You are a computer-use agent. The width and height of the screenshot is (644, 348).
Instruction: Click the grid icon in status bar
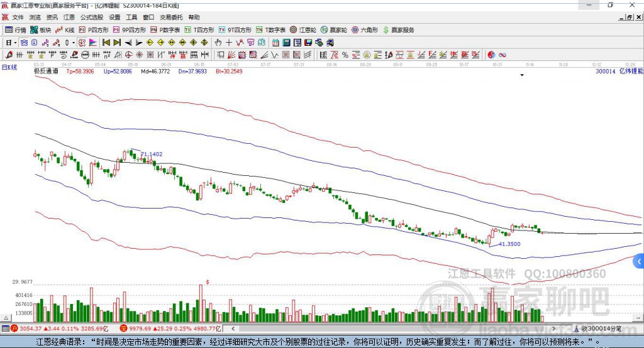tap(5, 329)
